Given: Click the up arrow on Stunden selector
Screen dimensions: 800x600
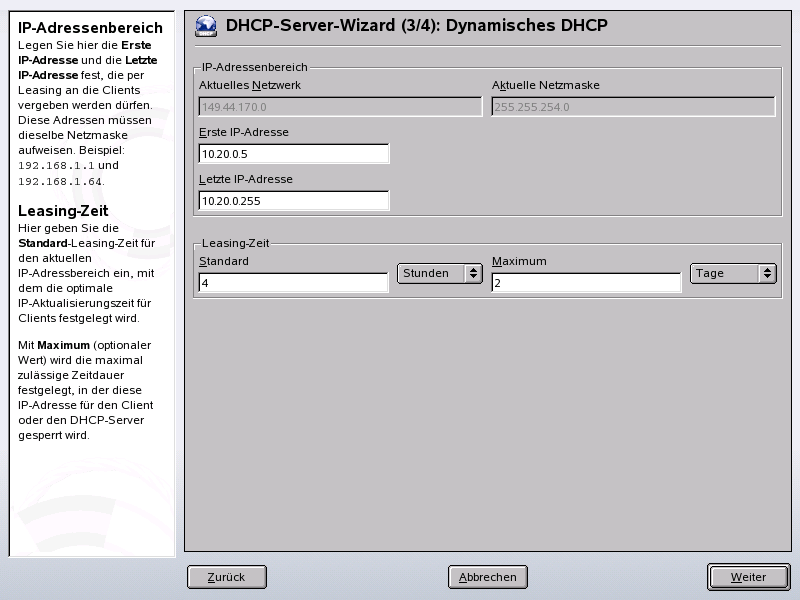Looking at the screenshot, I should pos(471,268).
